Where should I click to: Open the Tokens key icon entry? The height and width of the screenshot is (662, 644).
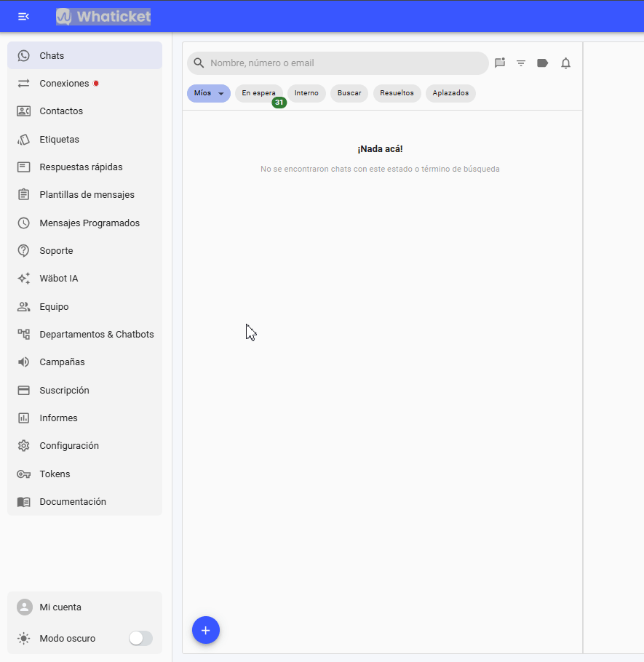[x=84, y=474]
